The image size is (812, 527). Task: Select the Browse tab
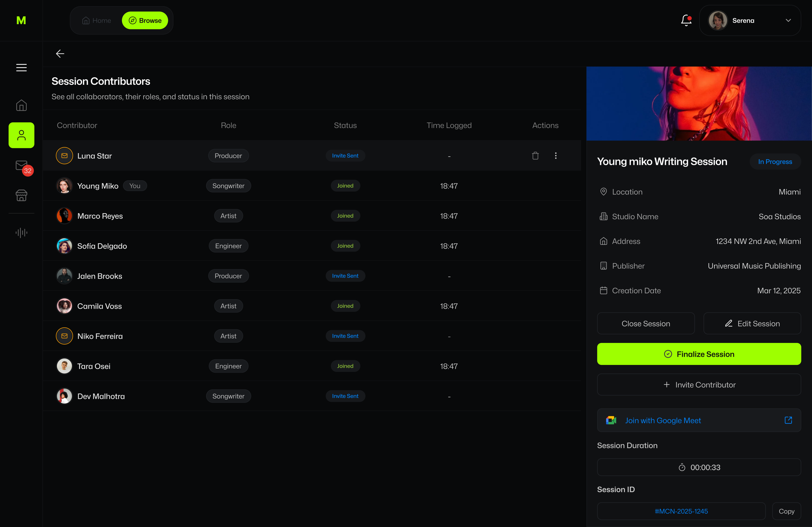coord(145,20)
